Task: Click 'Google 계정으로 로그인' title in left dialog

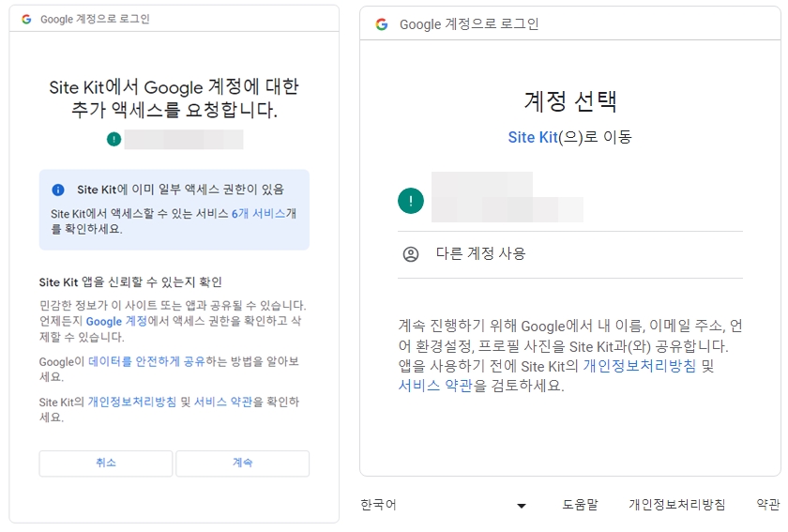Action: [95, 19]
